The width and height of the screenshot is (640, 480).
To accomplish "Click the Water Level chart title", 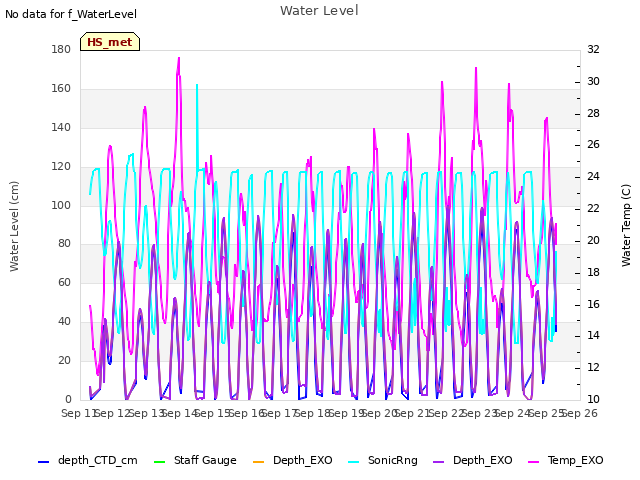I will [x=319, y=11].
